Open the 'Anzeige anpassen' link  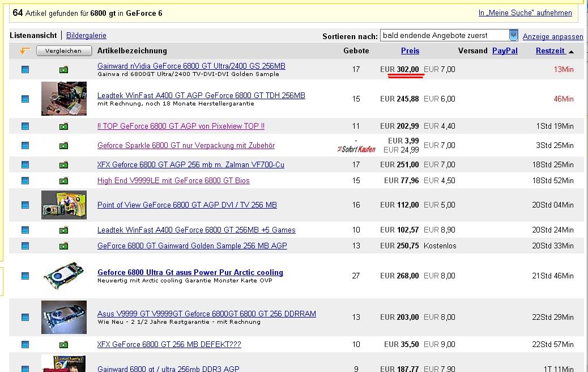[x=553, y=36]
